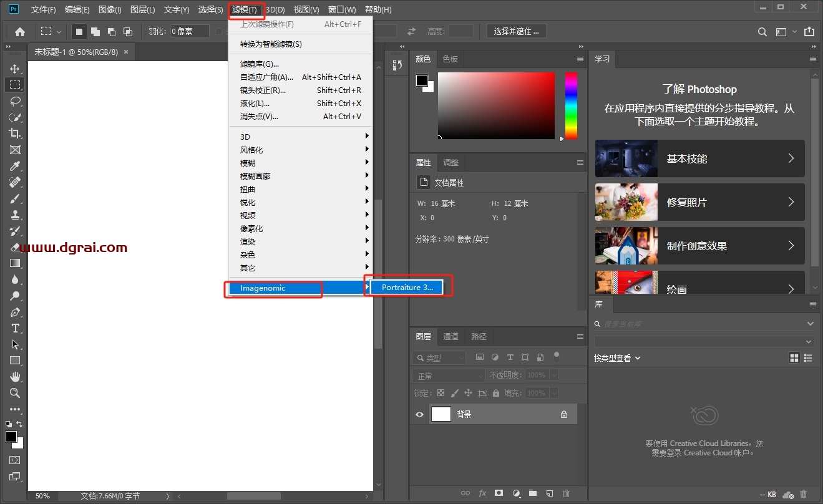
Task: Open the 正常 blend mode dropdown
Action: tap(449, 376)
